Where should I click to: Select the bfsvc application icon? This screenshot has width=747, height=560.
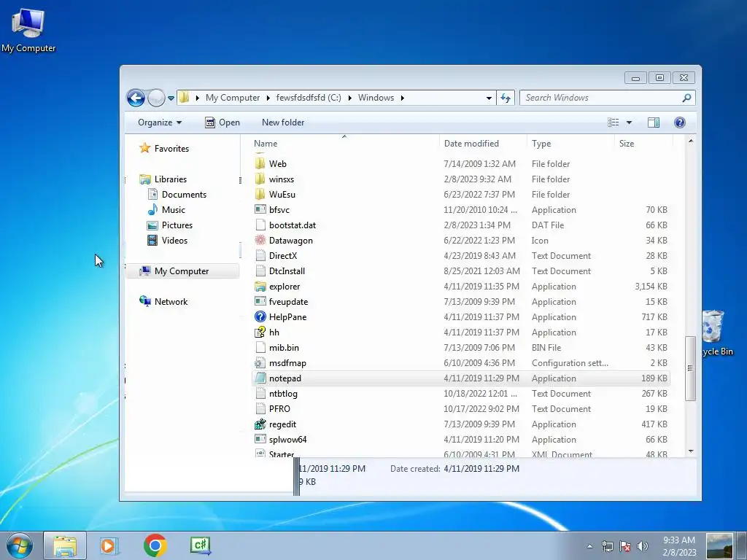pyautogui.click(x=260, y=209)
